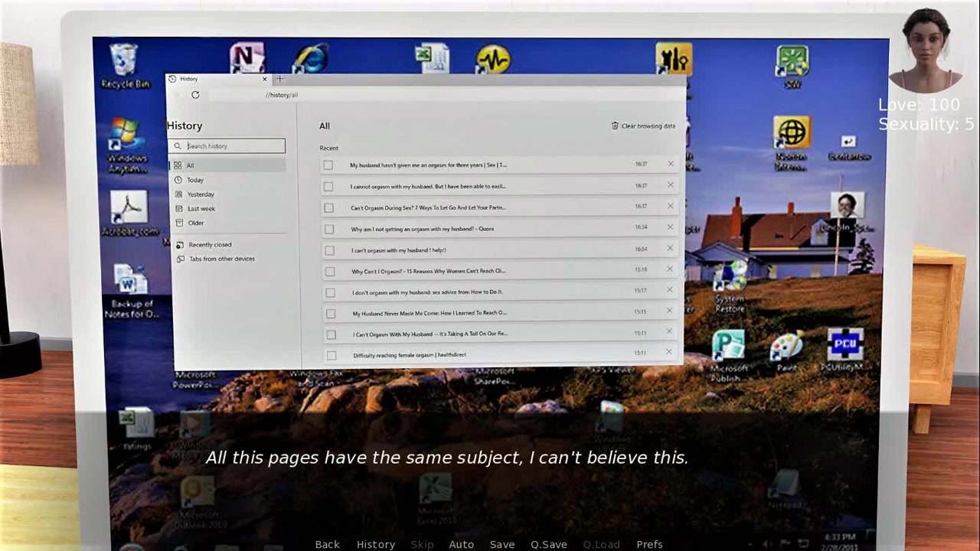Focus the Search history field
The height and width of the screenshot is (551, 980).
point(227,145)
